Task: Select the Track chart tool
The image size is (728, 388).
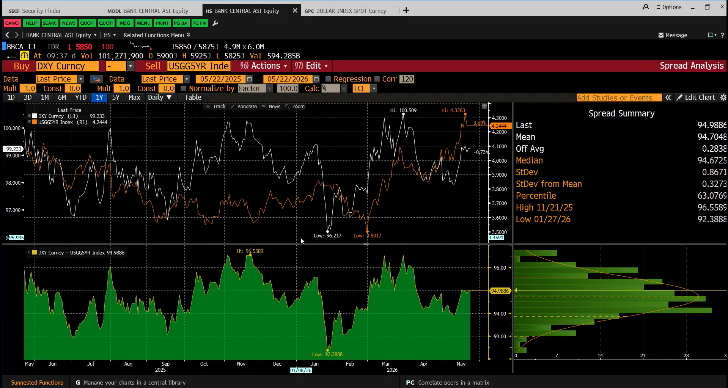Action: (216, 106)
